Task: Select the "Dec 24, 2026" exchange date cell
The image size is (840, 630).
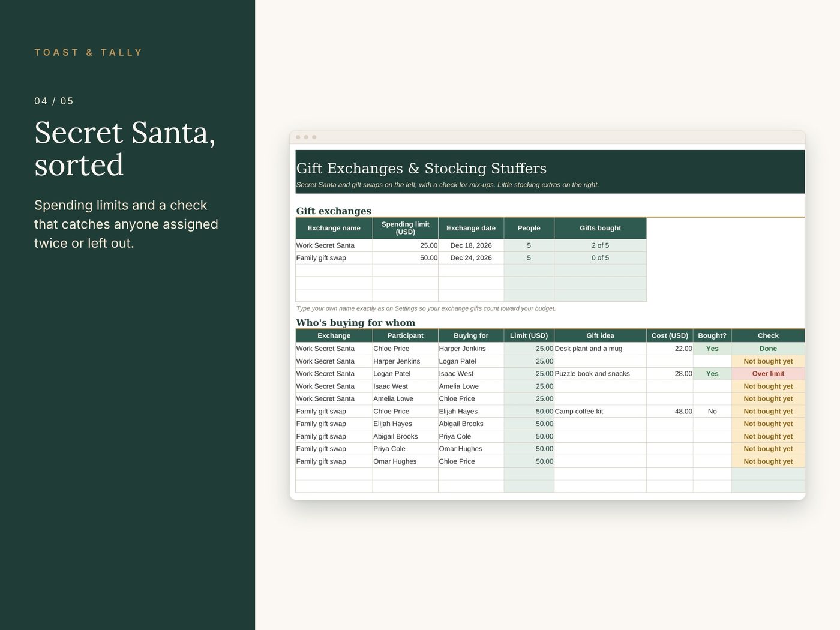Action: 471,258
